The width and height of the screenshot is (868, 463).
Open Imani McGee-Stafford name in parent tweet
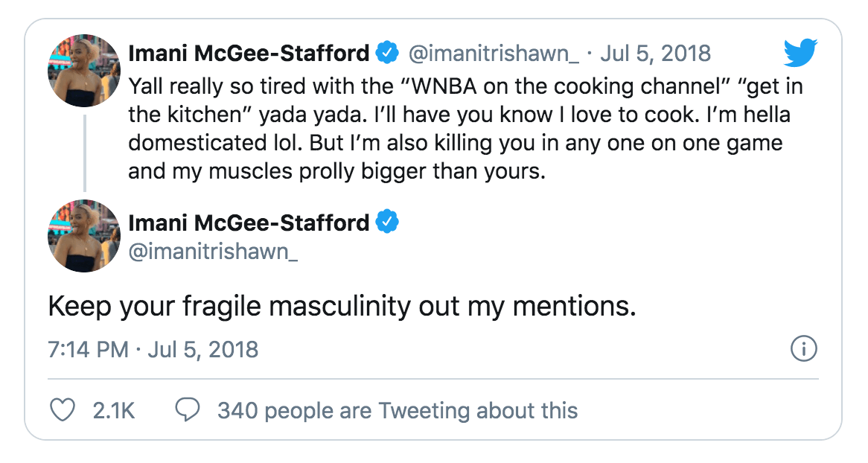[x=249, y=54]
